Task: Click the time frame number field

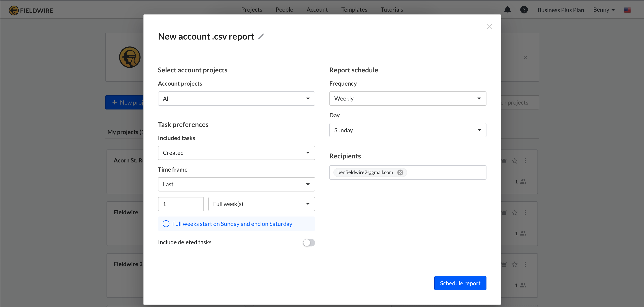Action: pos(181,204)
